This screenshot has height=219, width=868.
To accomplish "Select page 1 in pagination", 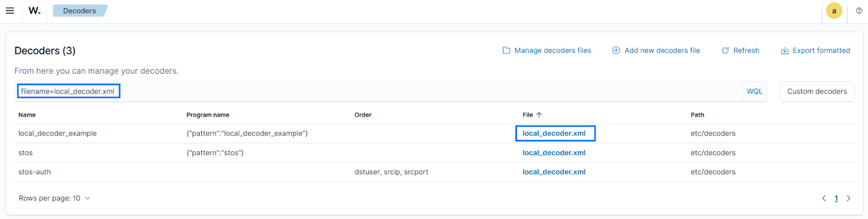I will [836, 198].
